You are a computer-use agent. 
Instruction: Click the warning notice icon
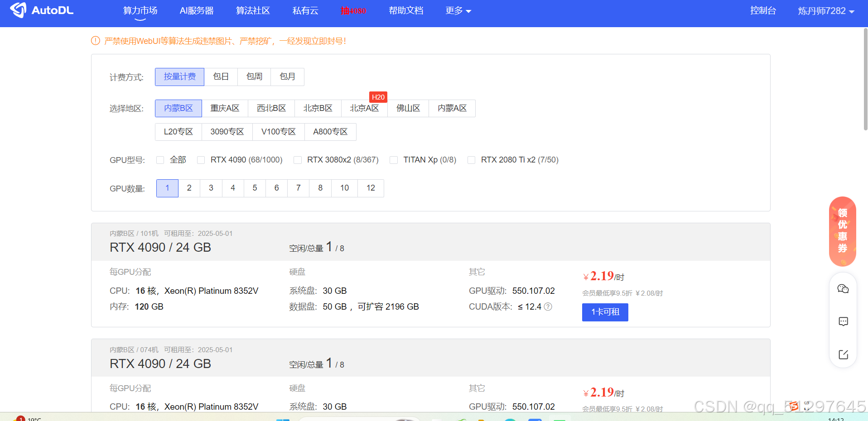click(96, 41)
